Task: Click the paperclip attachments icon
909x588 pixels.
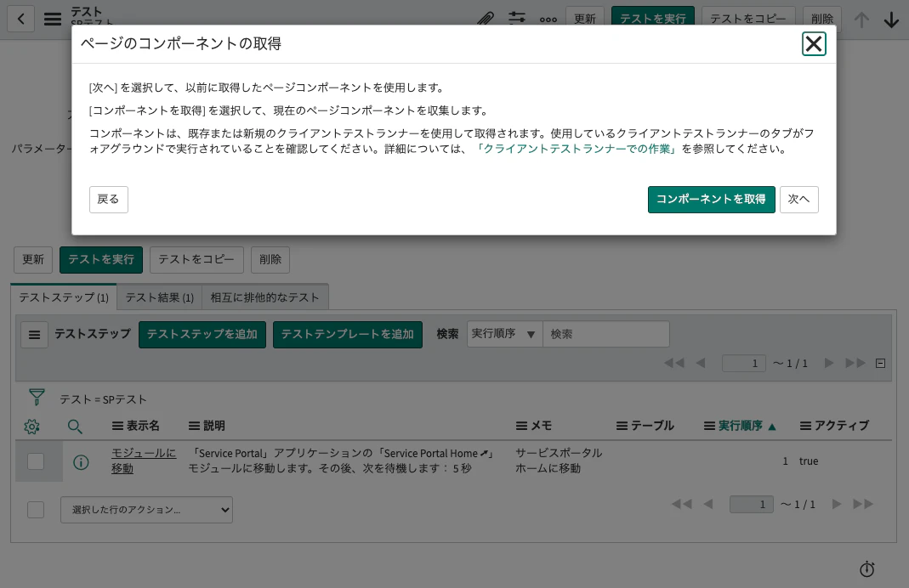Action: click(x=486, y=19)
